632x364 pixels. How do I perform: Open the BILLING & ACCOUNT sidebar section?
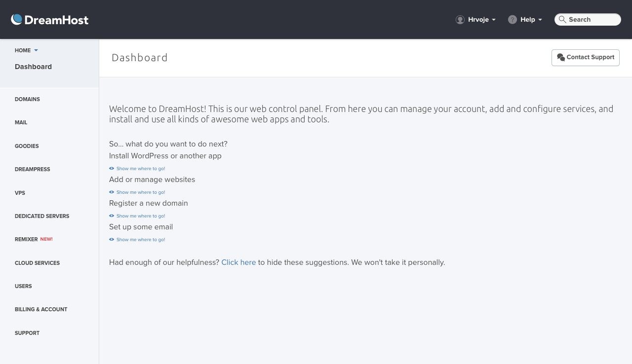coord(41,309)
